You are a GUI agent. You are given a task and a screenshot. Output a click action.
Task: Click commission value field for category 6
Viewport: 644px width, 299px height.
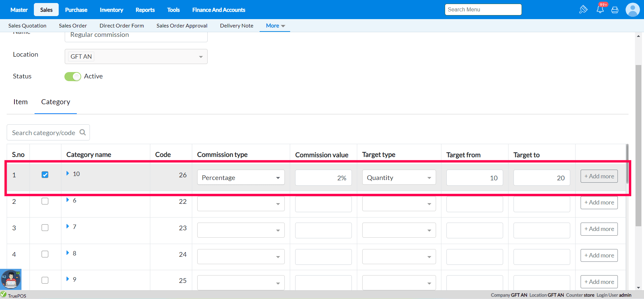click(323, 204)
